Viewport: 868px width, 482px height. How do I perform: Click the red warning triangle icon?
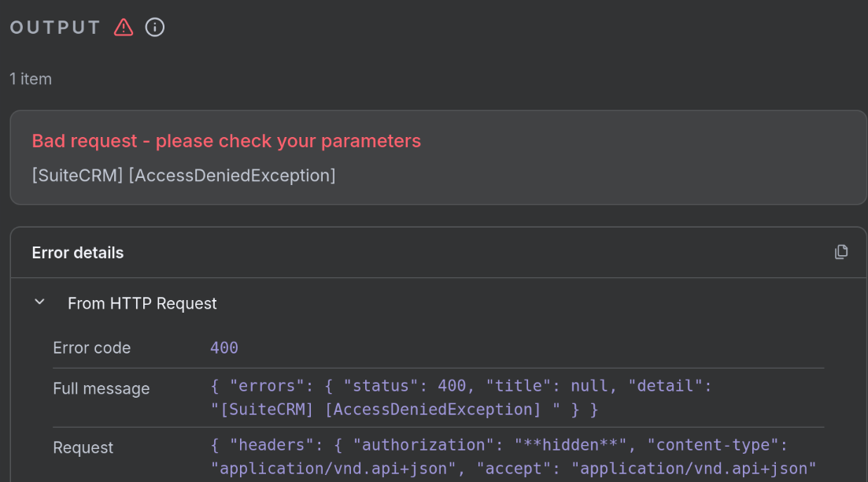124,28
